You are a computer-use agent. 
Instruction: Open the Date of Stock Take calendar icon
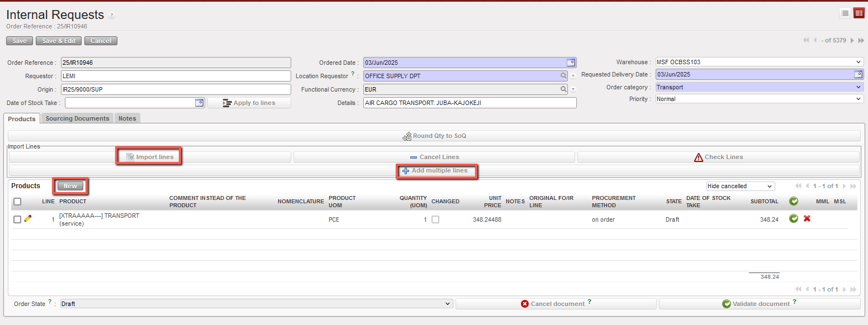coord(198,103)
